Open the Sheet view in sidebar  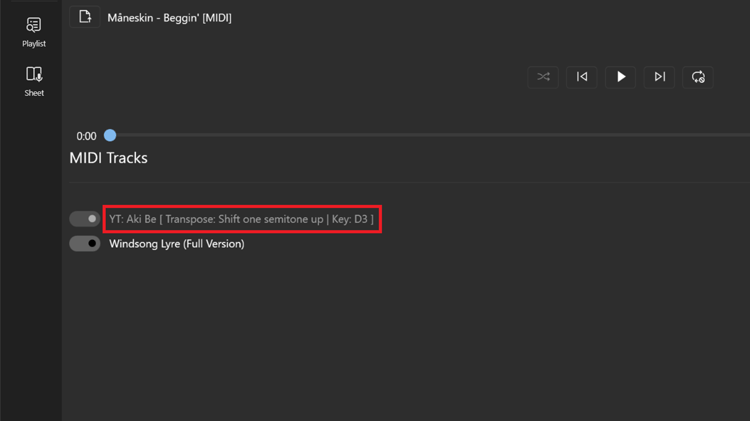point(34,81)
